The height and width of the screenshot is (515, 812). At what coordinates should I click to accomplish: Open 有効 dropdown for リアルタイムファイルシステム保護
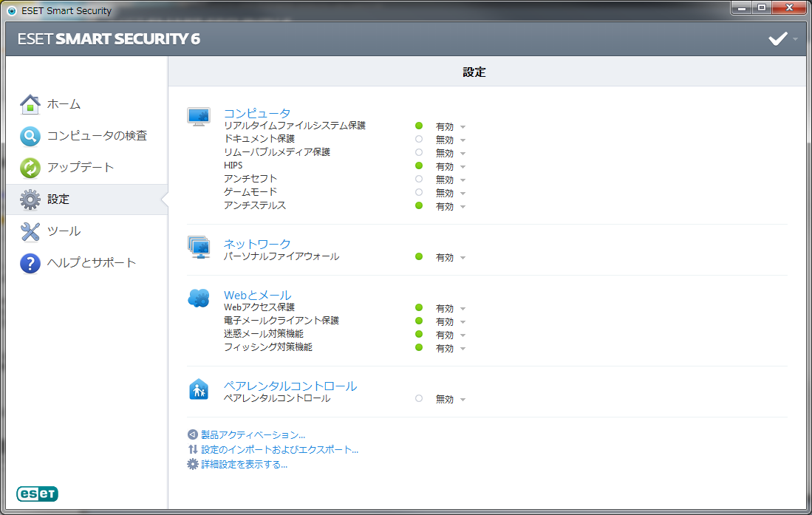tap(451, 127)
